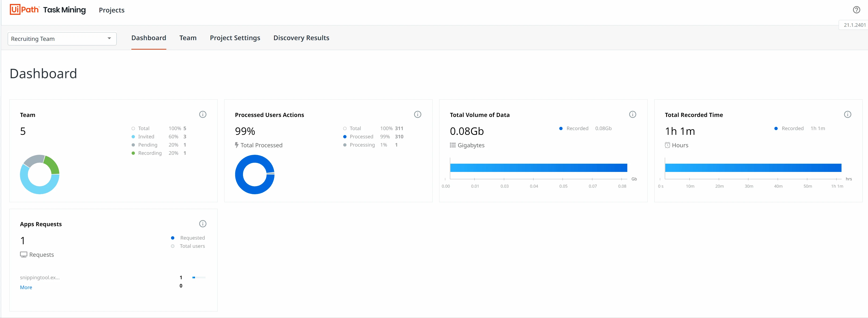The height and width of the screenshot is (318, 868).
Task: Toggle the Requested legend entry
Action: [x=188, y=238]
